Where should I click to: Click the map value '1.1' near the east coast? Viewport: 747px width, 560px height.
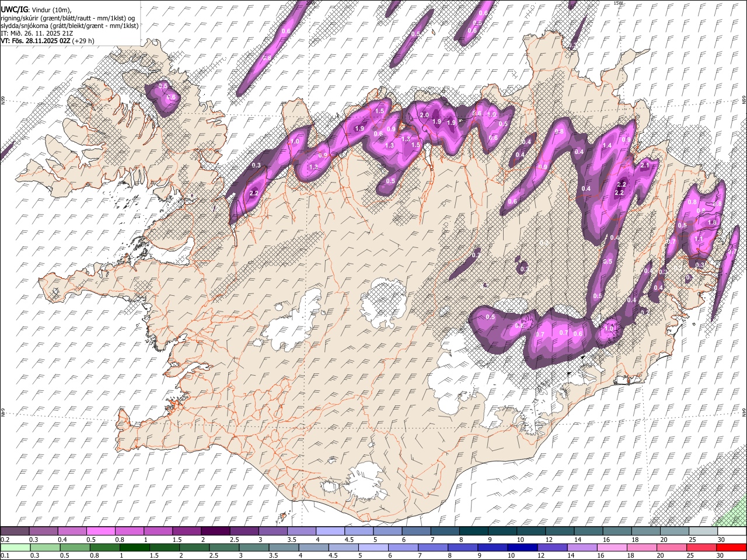click(699, 239)
